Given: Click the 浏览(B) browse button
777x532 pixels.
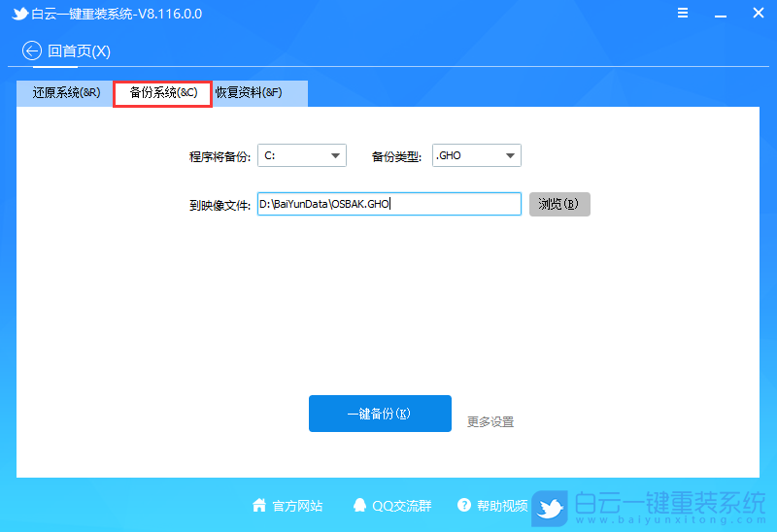Looking at the screenshot, I should tap(559, 204).
